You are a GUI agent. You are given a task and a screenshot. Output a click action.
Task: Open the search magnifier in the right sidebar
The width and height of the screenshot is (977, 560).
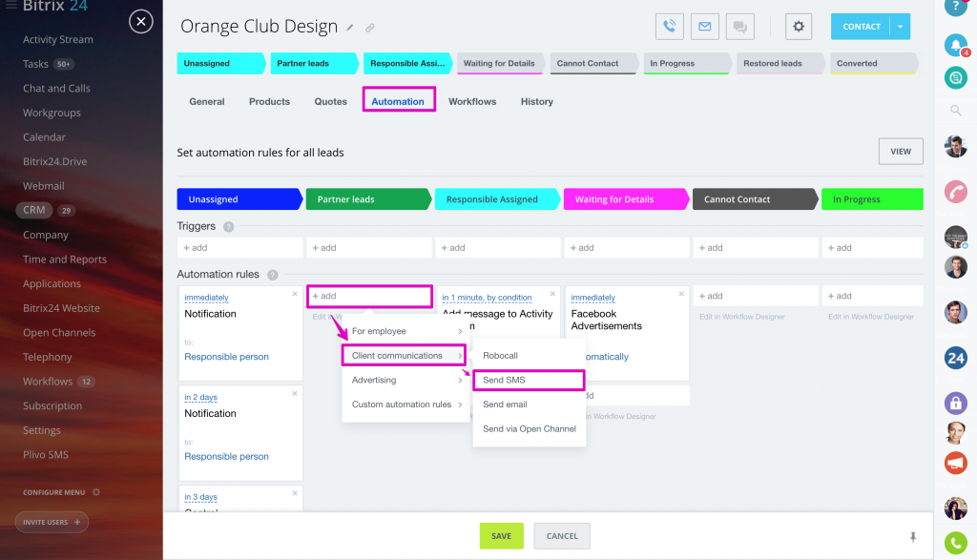[x=955, y=111]
